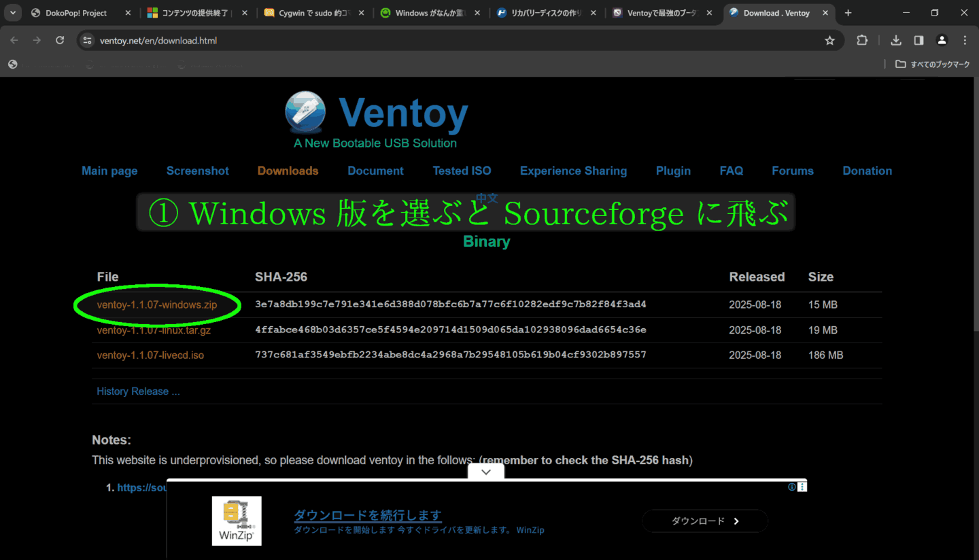
Task: Go to Ventoy Main page
Action: point(109,171)
